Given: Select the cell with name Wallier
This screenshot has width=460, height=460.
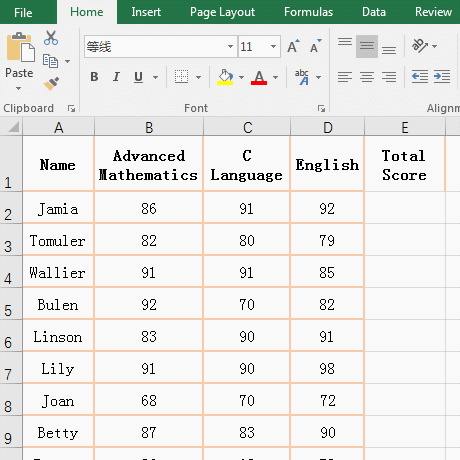Looking at the screenshot, I should coord(58,271).
